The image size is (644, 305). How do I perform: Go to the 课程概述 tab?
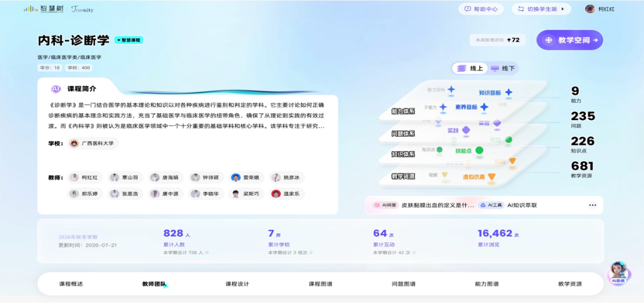(x=71, y=284)
